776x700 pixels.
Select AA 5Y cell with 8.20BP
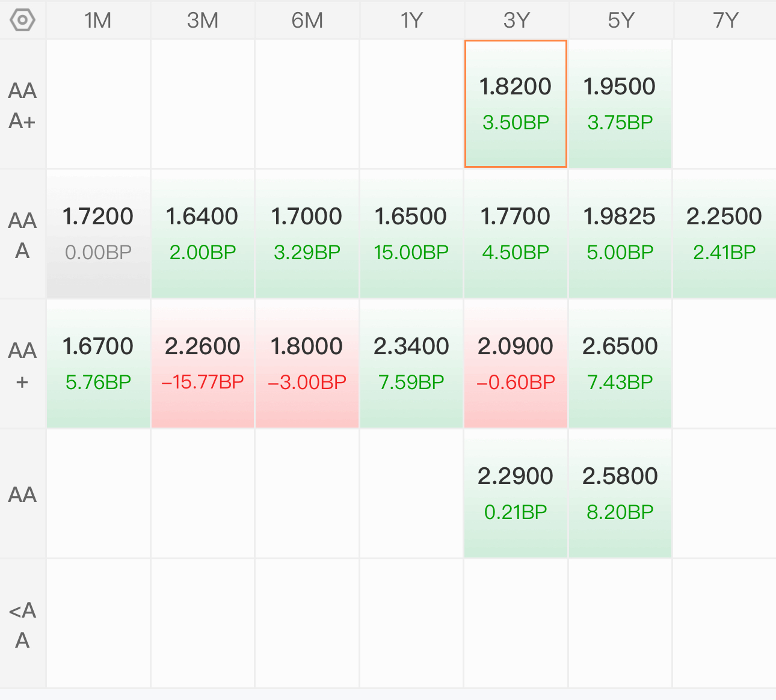[x=620, y=494]
